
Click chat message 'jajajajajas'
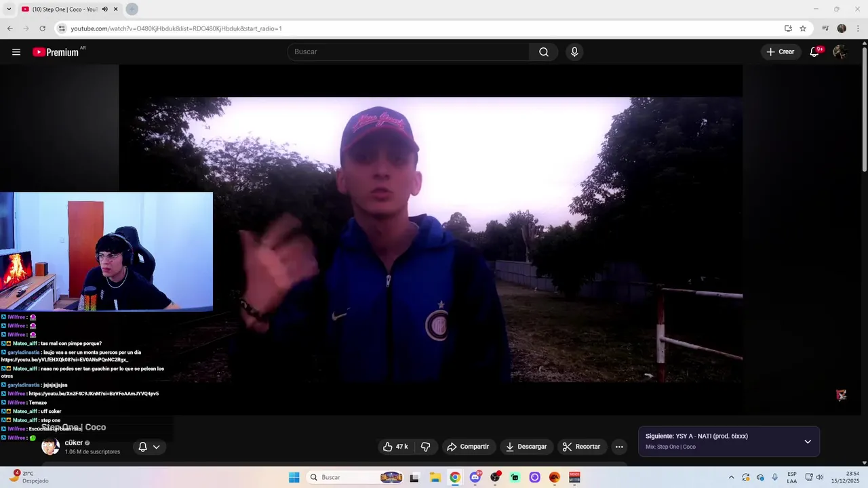56,385
